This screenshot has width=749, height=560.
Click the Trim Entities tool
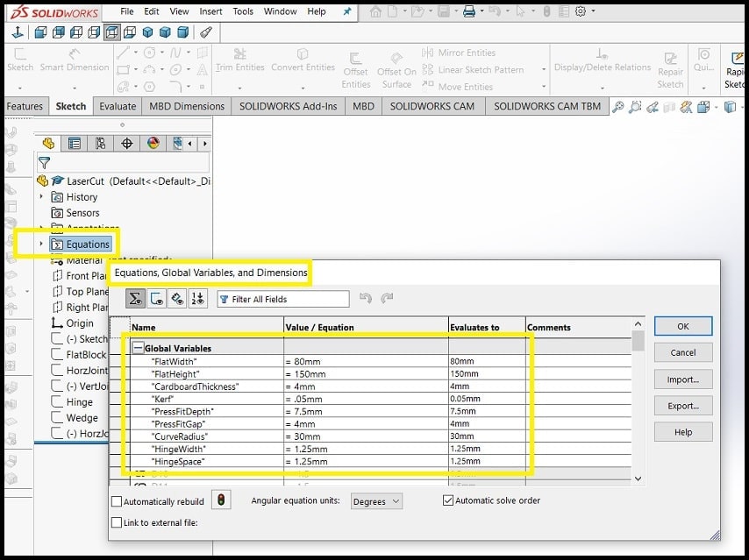[239, 60]
